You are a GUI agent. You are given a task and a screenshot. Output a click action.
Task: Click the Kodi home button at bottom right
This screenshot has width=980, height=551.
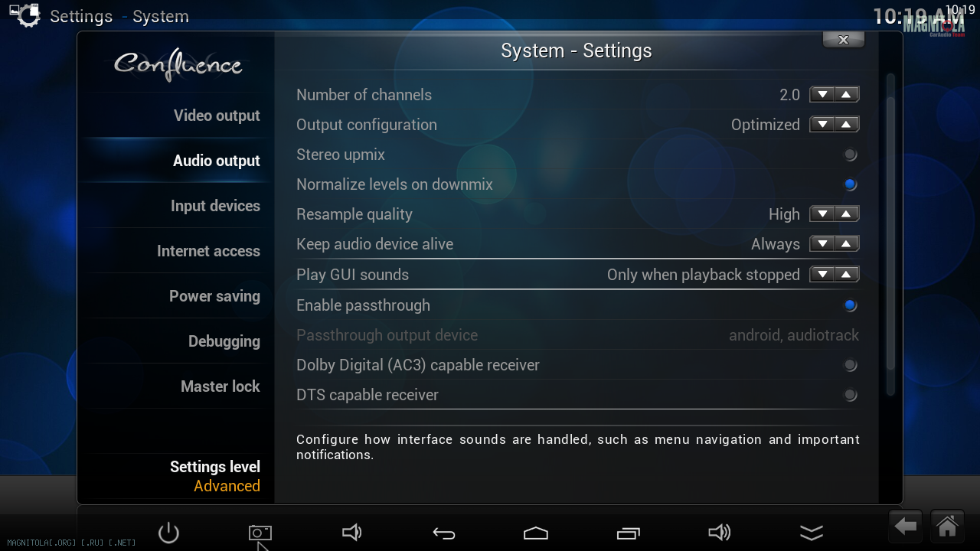(947, 527)
